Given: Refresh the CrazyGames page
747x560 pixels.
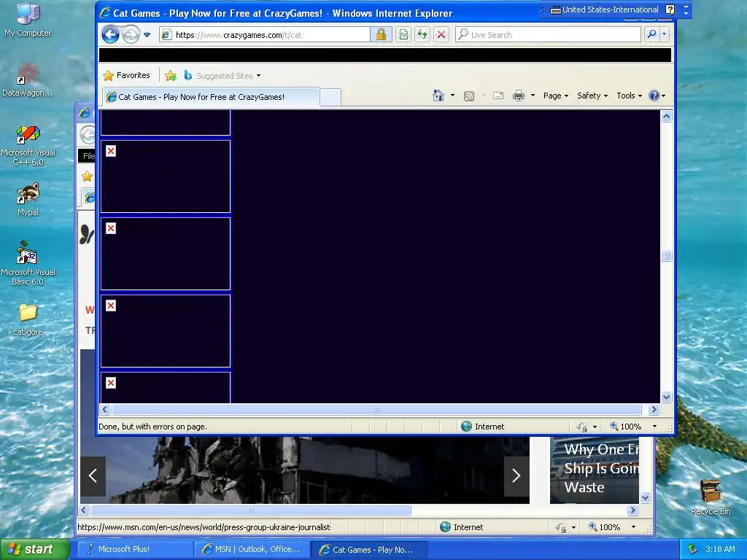Looking at the screenshot, I should tap(422, 34).
